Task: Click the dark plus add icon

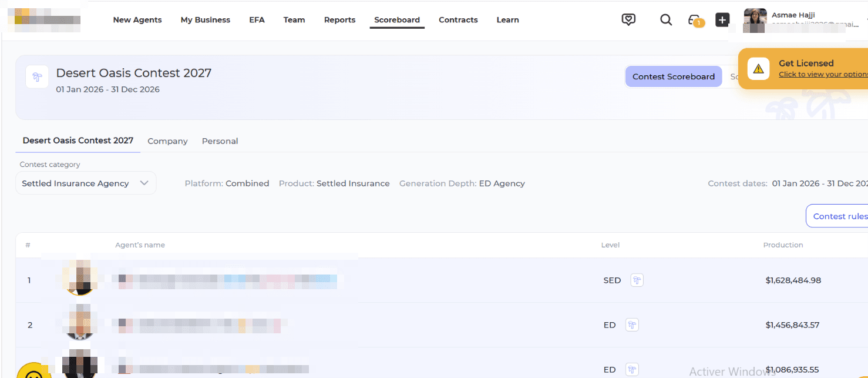Action: [722, 20]
